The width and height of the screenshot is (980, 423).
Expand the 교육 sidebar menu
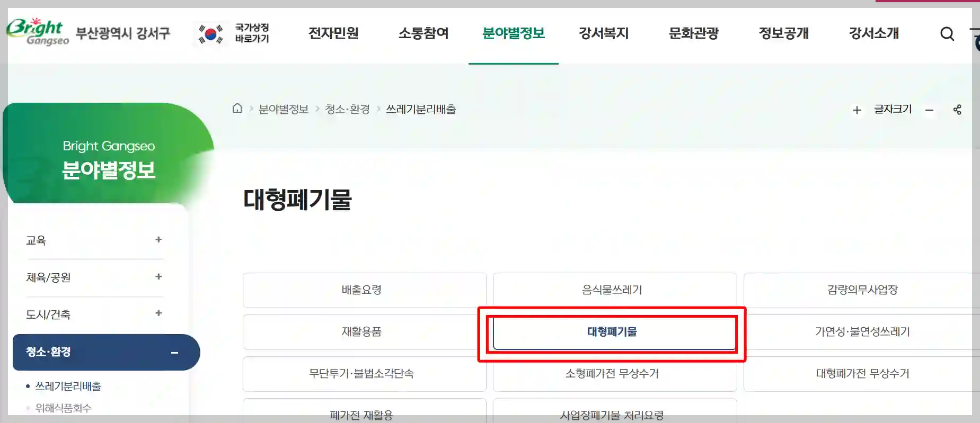(158, 240)
